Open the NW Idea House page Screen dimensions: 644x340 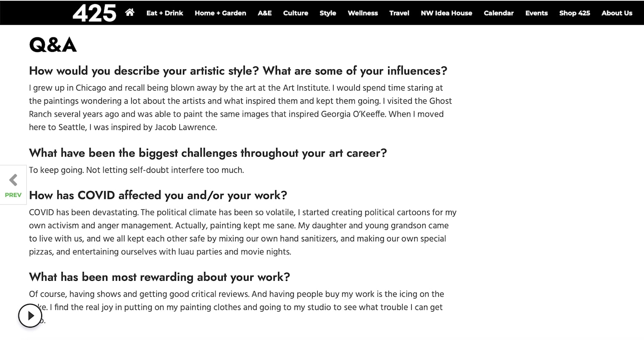click(x=447, y=13)
